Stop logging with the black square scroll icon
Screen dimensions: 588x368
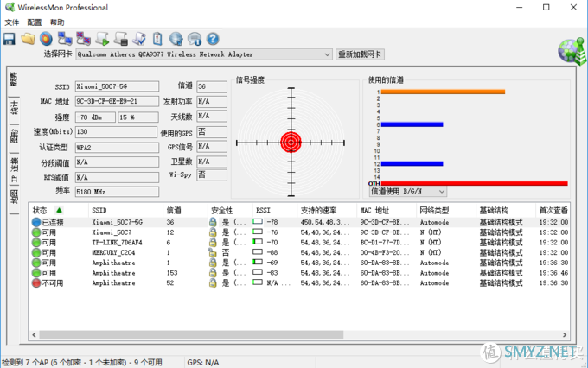[x=120, y=39]
